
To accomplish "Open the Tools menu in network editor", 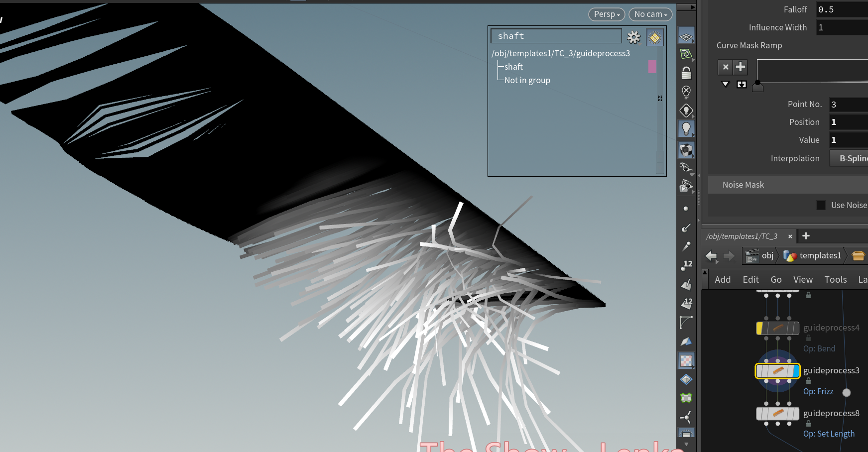I will pyautogui.click(x=835, y=280).
